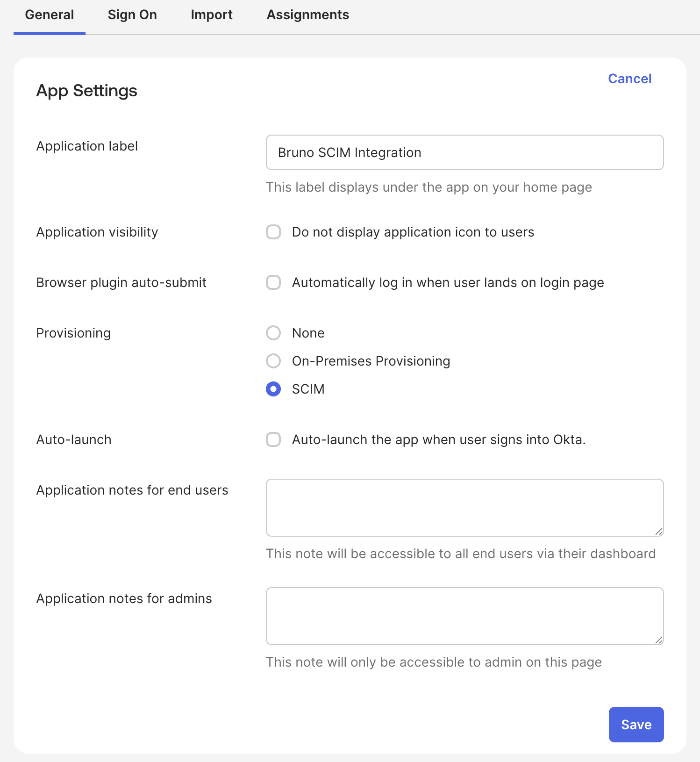Focus the Application label text field
Viewport: 700px width, 762px height.
[464, 152]
